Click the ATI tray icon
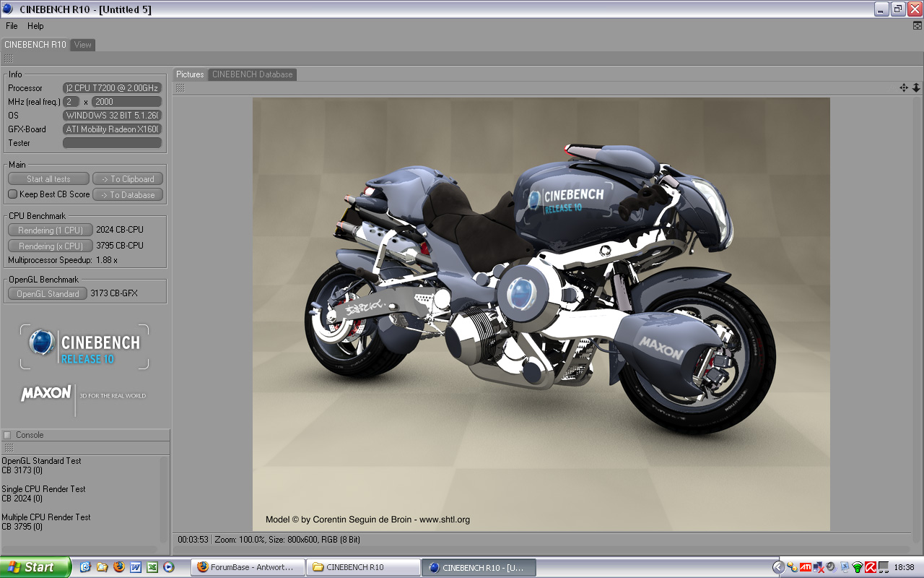 (805, 567)
